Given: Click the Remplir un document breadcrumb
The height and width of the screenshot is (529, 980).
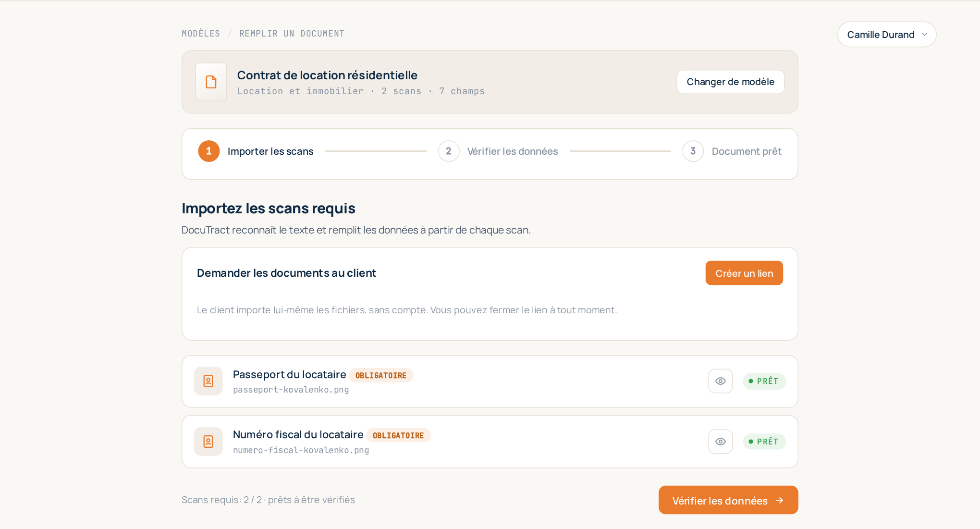Looking at the screenshot, I should point(292,34).
